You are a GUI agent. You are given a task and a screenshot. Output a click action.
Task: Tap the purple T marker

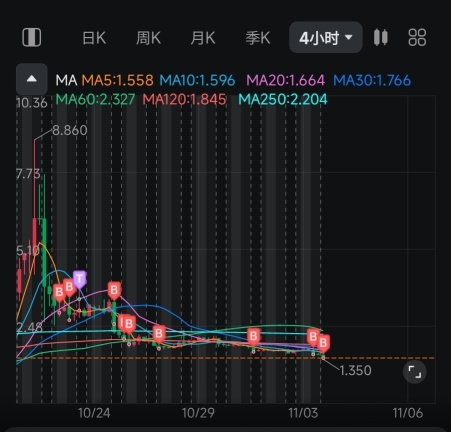[x=80, y=279]
